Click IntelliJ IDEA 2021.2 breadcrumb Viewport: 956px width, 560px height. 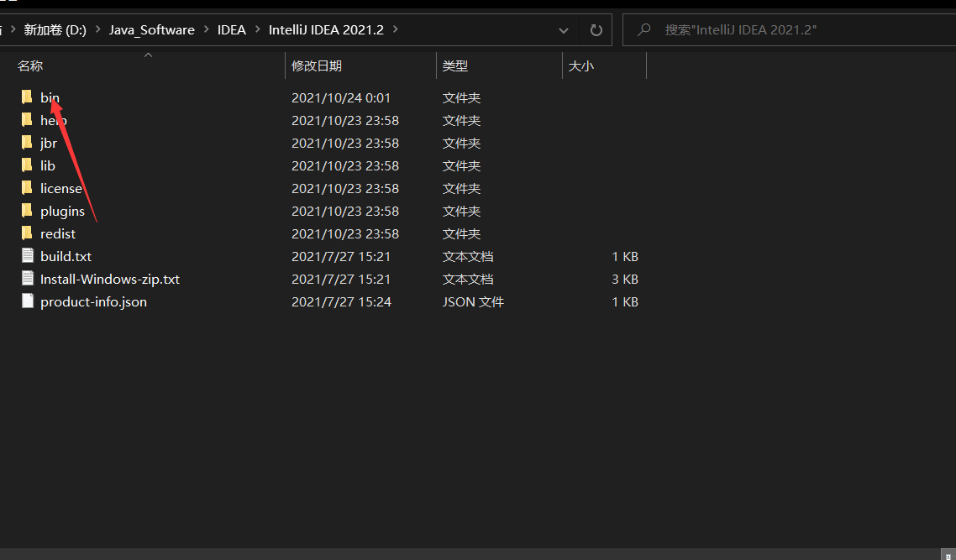(326, 30)
